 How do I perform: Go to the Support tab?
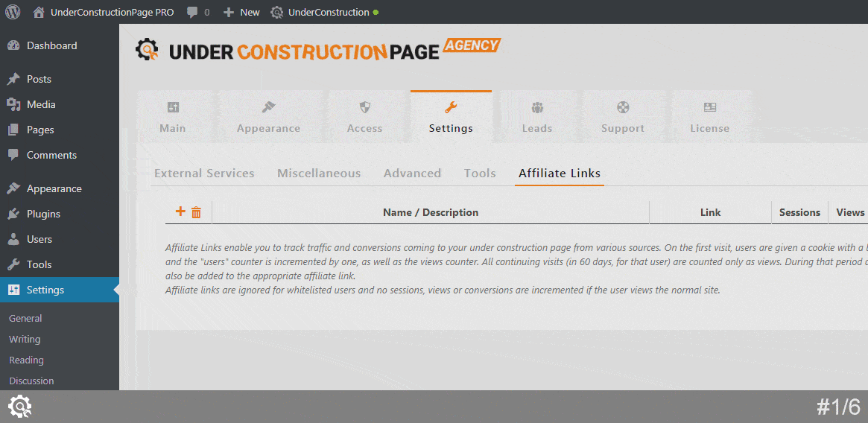623,117
